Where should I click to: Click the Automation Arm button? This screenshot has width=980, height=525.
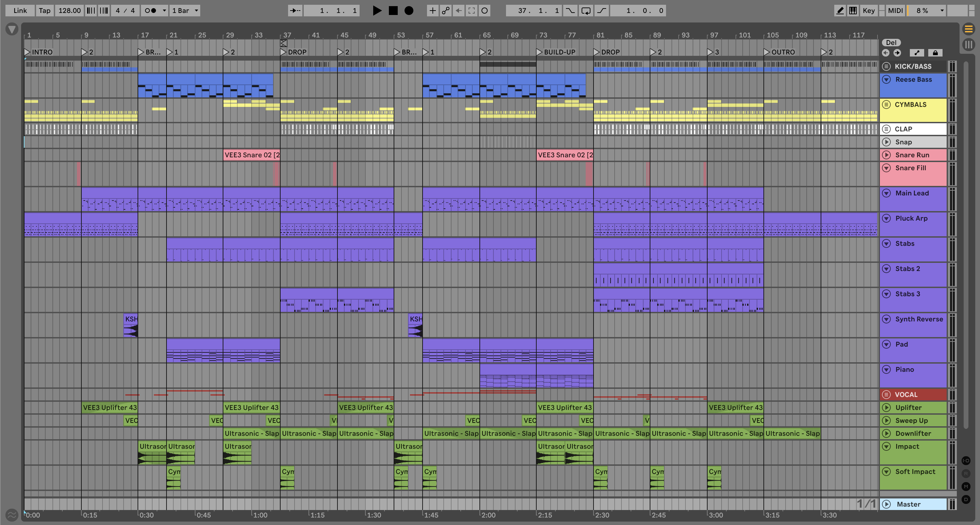tap(445, 11)
